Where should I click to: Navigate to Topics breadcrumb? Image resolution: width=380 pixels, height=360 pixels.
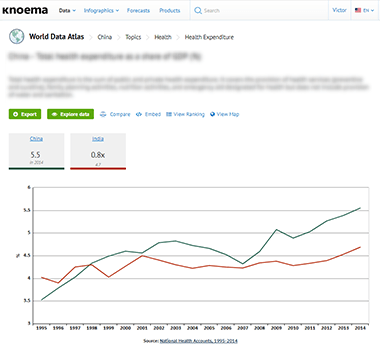click(133, 37)
